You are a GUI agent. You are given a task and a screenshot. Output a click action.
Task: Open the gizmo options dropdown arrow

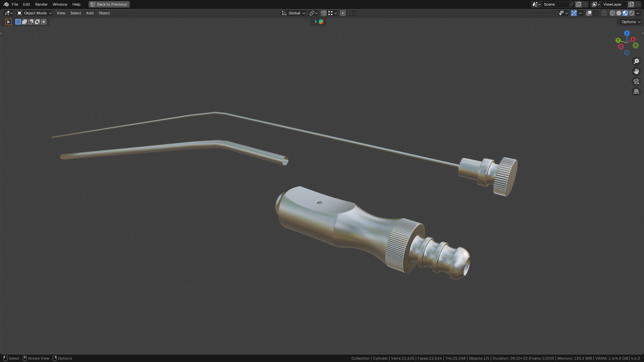tap(581, 13)
